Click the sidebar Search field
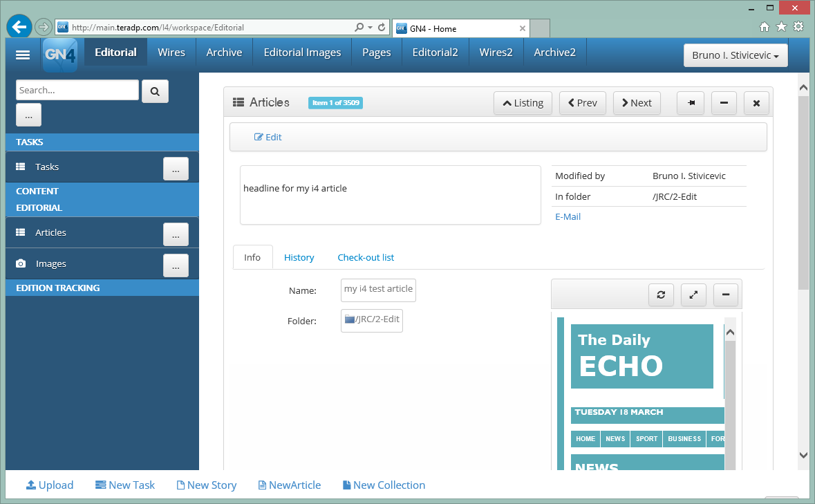Screen dimensions: 815x504 (x=77, y=90)
